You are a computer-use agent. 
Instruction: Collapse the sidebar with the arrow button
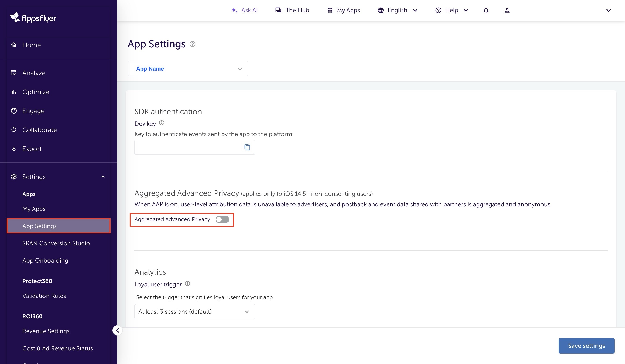pyautogui.click(x=117, y=330)
